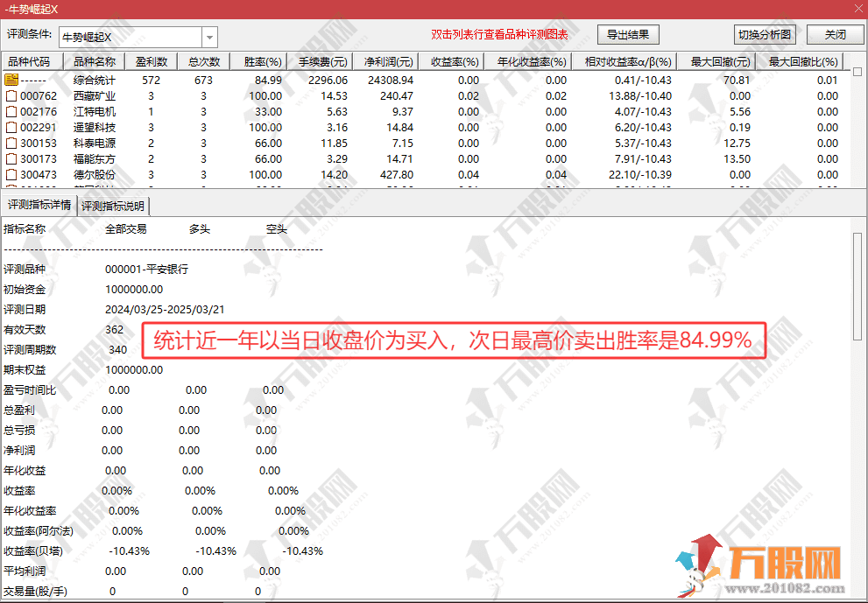Sort by the 品种名称 column header

95,62
